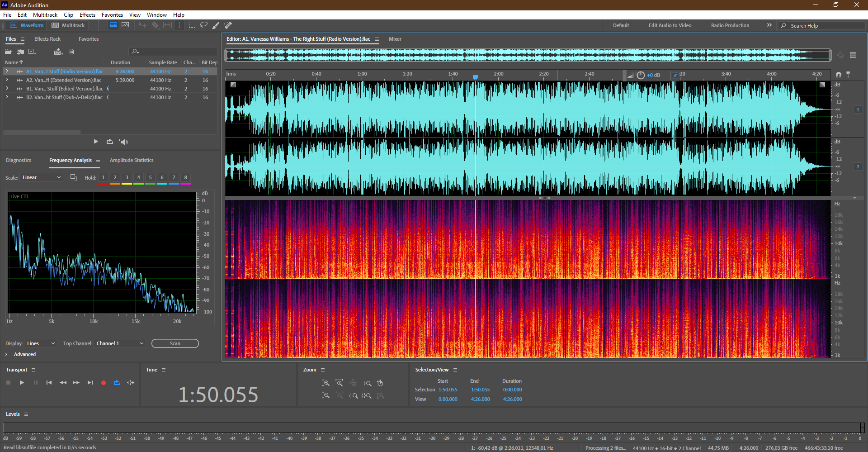Click Zoom In Amplitude icon
The height and width of the screenshot is (452, 868).
pos(325,383)
